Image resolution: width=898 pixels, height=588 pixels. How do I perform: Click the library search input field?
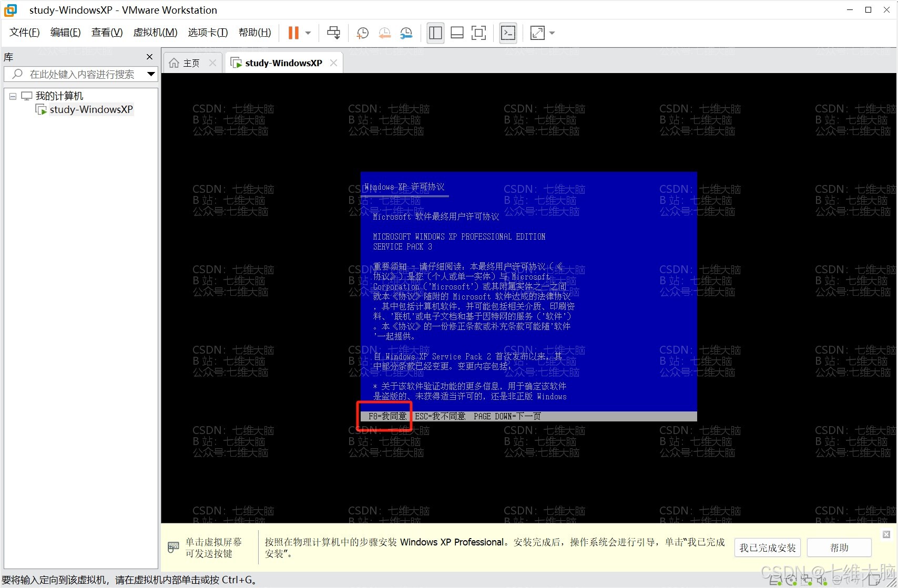click(82, 74)
